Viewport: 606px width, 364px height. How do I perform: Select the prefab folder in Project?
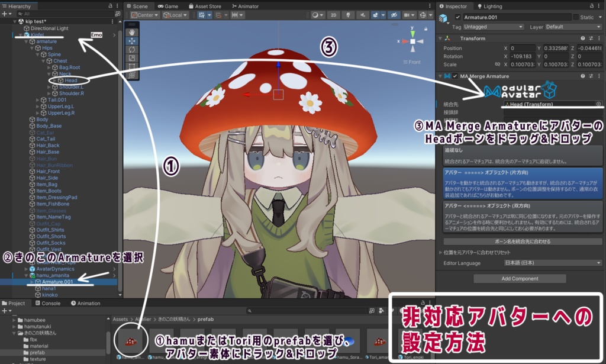37,352
